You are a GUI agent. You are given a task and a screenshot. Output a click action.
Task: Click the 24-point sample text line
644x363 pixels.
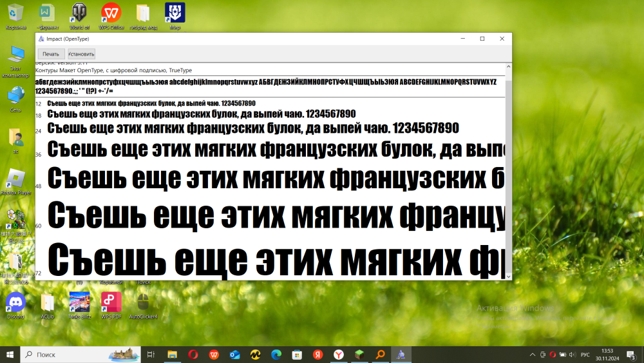point(253,128)
